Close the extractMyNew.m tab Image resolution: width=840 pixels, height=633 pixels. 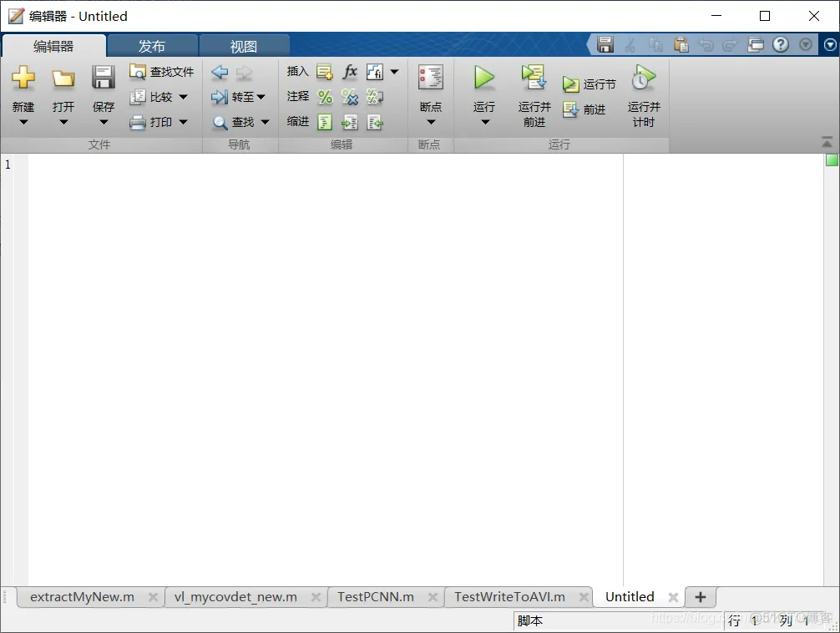click(x=153, y=597)
